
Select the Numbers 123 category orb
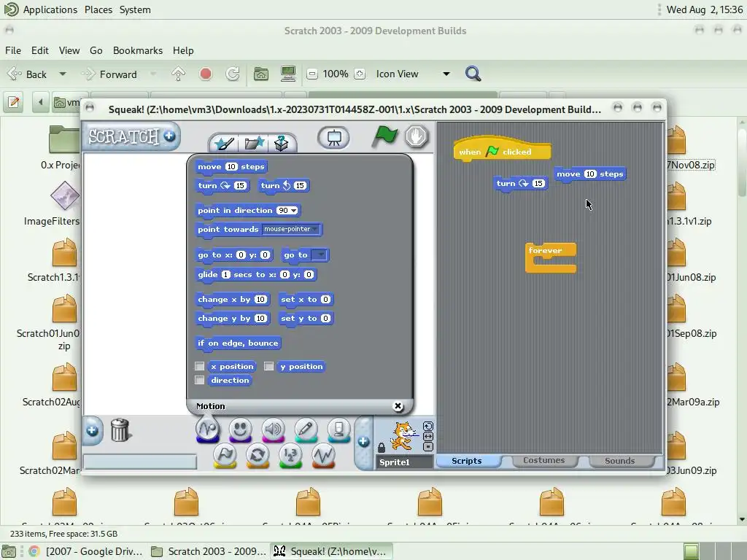click(290, 455)
